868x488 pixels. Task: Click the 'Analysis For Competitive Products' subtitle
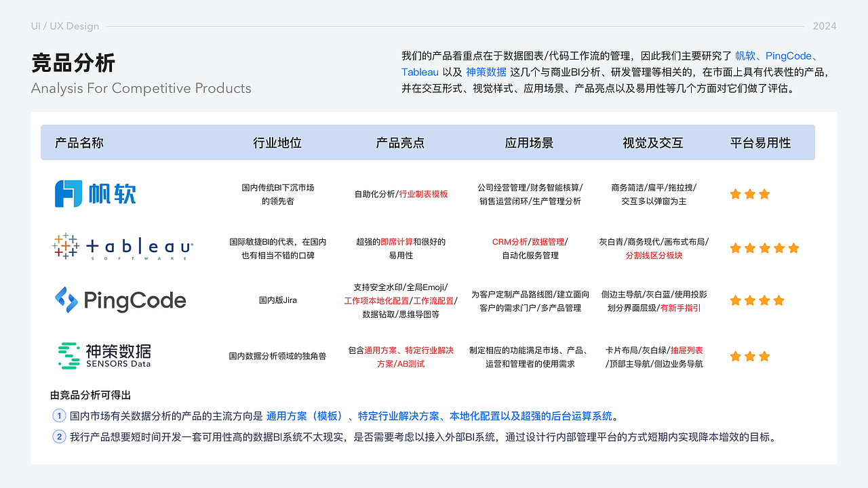[141, 88]
